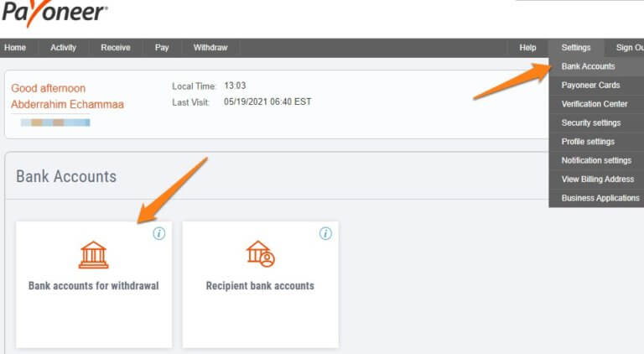Open the Pay menu
The height and width of the screenshot is (354, 644).
point(162,48)
